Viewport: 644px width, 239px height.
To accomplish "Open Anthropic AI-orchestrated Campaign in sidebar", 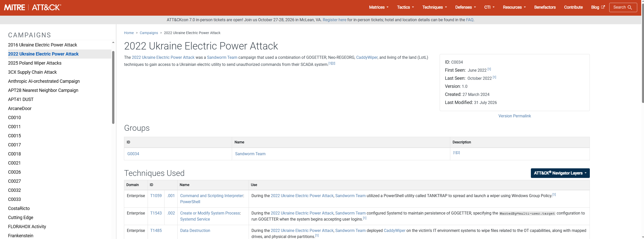I will [44, 81].
